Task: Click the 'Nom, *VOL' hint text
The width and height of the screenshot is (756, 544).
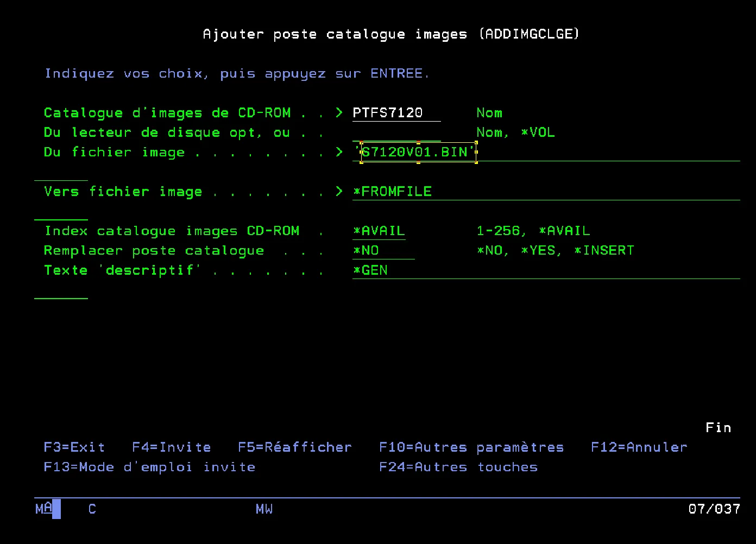Action: click(516, 132)
